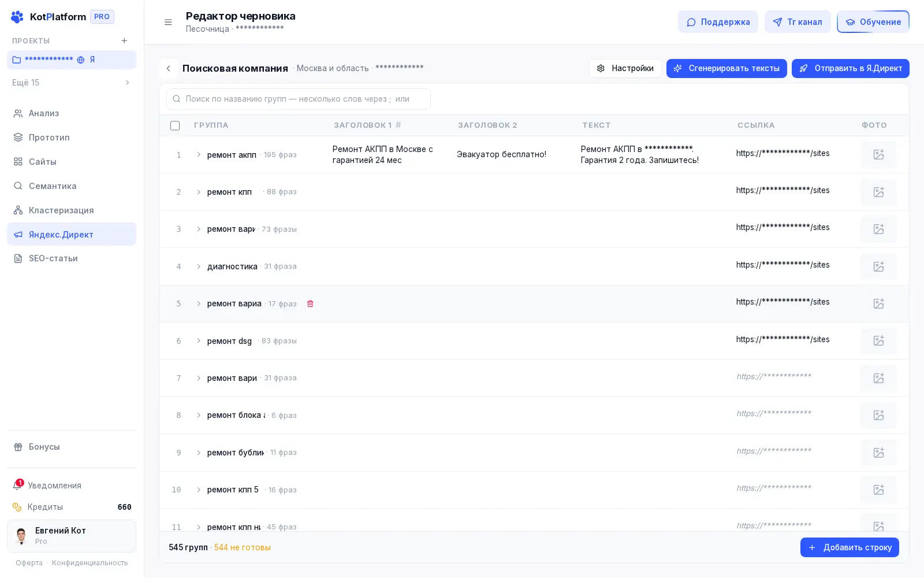Open Прототип in the sidebar
Image resolution: width=924 pixels, height=578 pixels.
72,138
